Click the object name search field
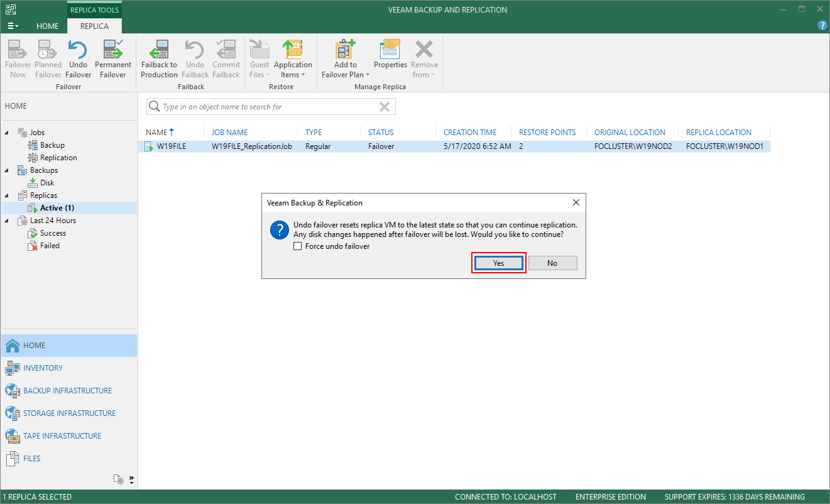 [270, 107]
